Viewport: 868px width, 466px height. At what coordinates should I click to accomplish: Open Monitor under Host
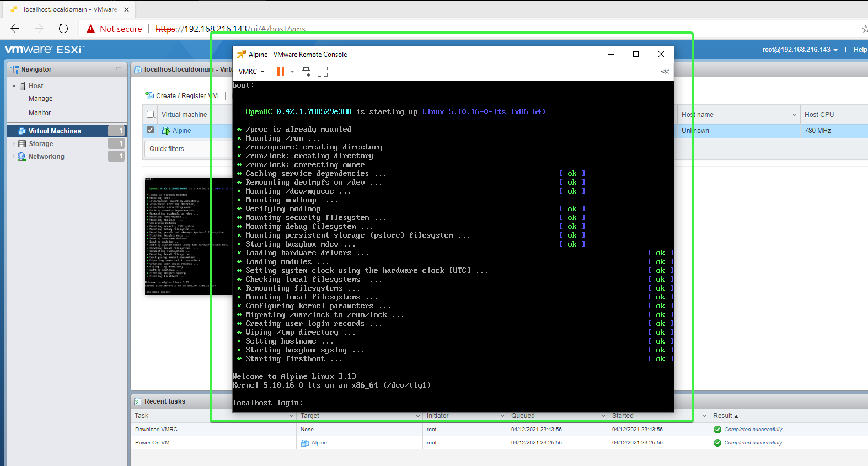[40, 113]
